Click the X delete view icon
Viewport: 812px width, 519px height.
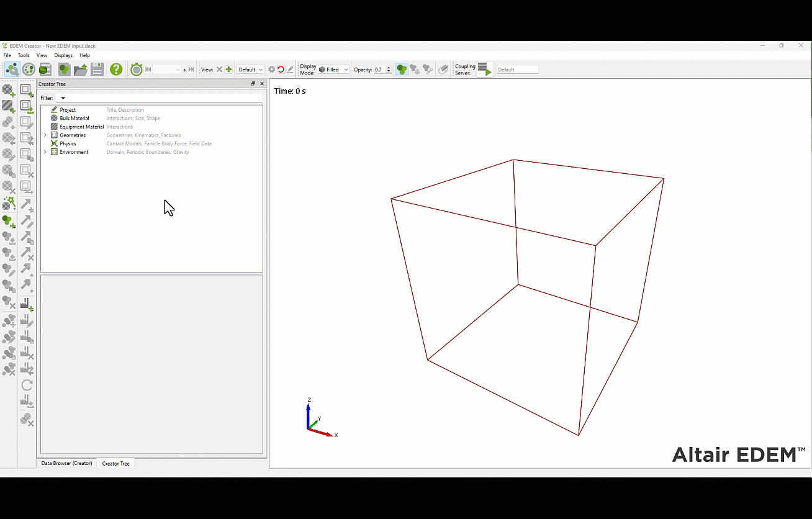click(219, 70)
